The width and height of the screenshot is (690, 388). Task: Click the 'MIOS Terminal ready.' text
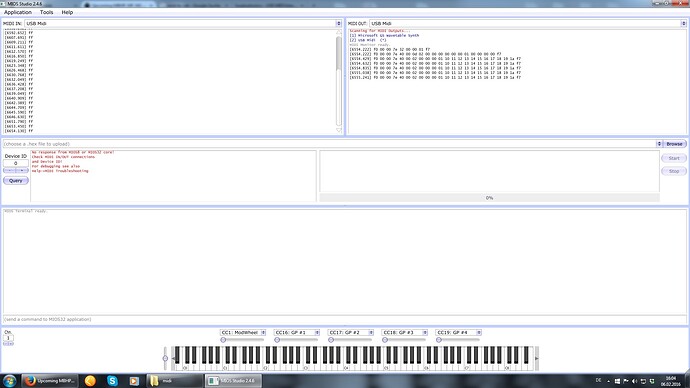click(x=25, y=211)
